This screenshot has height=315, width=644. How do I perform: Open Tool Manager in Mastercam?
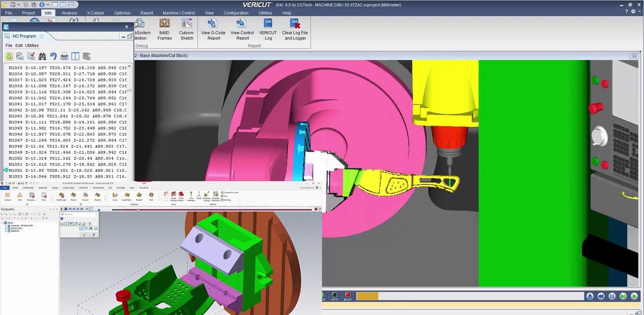[x=191, y=196]
